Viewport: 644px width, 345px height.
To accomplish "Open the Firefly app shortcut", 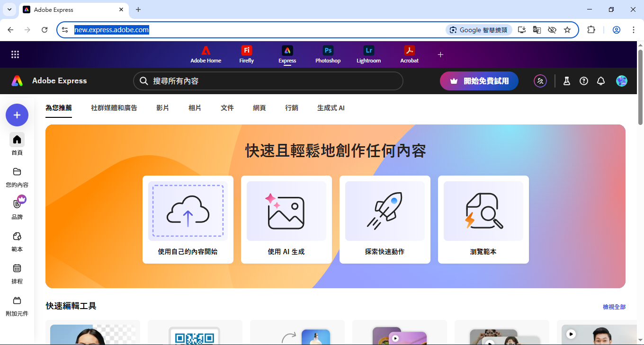I will tap(246, 54).
